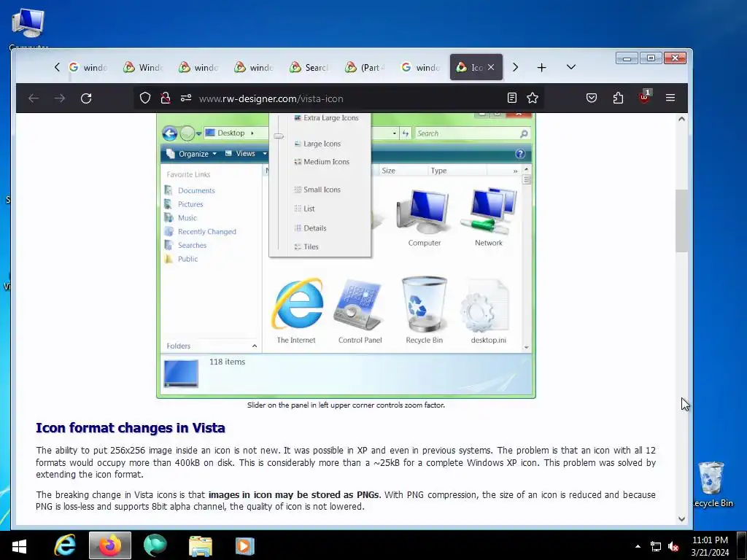The height and width of the screenshot is (560, 747).
Task: List all tabs dropdown
Action: (571, 67)
